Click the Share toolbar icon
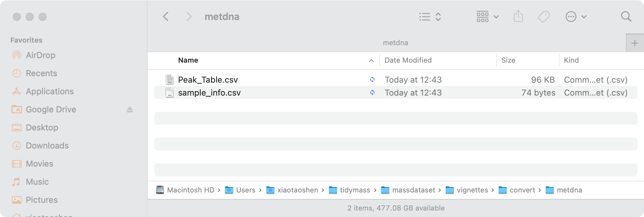644x217 pixels. [x=518, y=16]
